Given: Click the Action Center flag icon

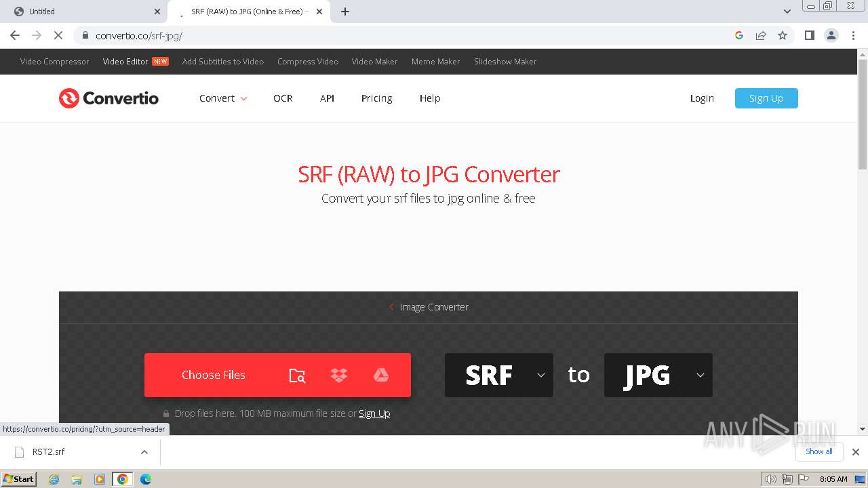Looking at the screenshot, I should 803,479.
